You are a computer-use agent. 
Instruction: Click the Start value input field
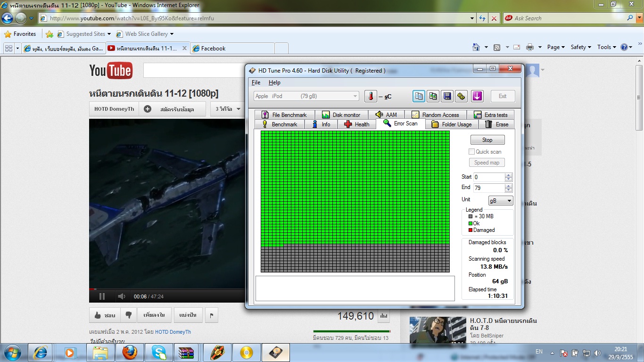(489, 177)
